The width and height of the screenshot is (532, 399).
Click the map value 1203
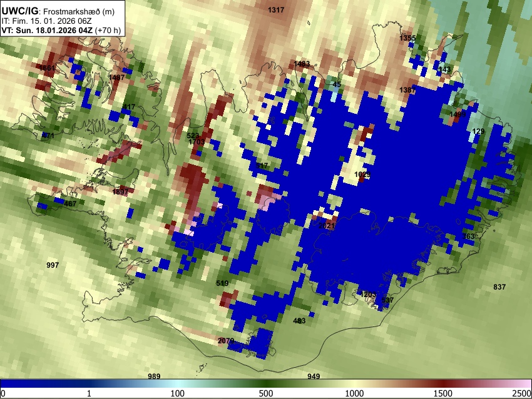coord(368,295)
